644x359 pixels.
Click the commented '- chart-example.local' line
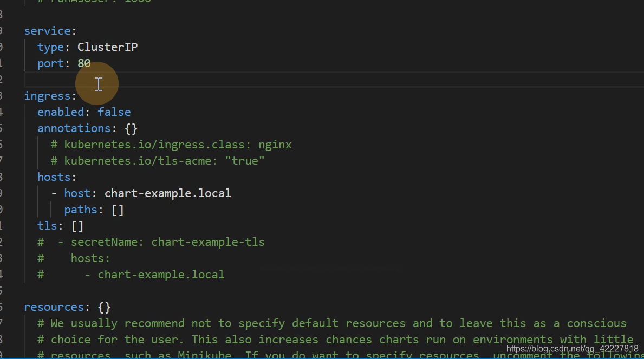(x=131, y=275)
